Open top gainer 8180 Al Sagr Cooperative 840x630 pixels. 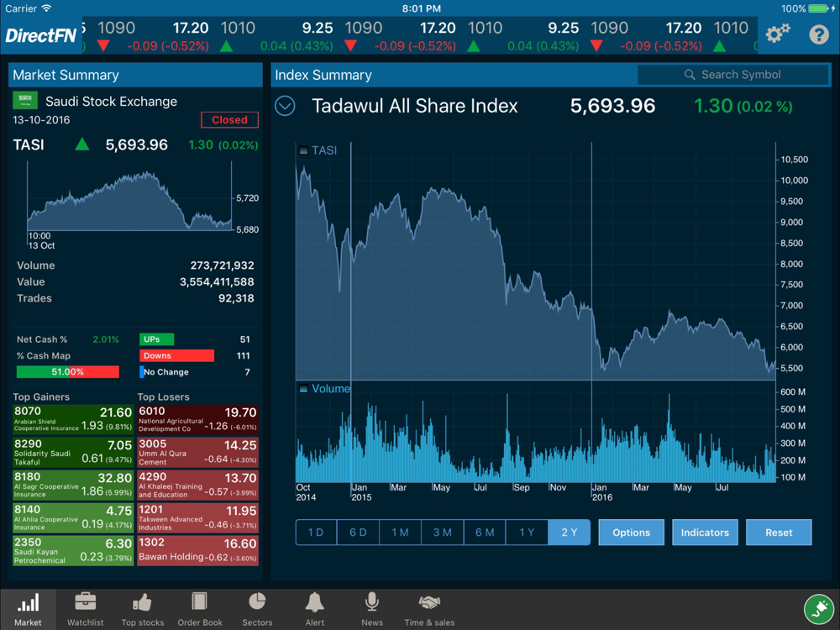click(73, 485)
